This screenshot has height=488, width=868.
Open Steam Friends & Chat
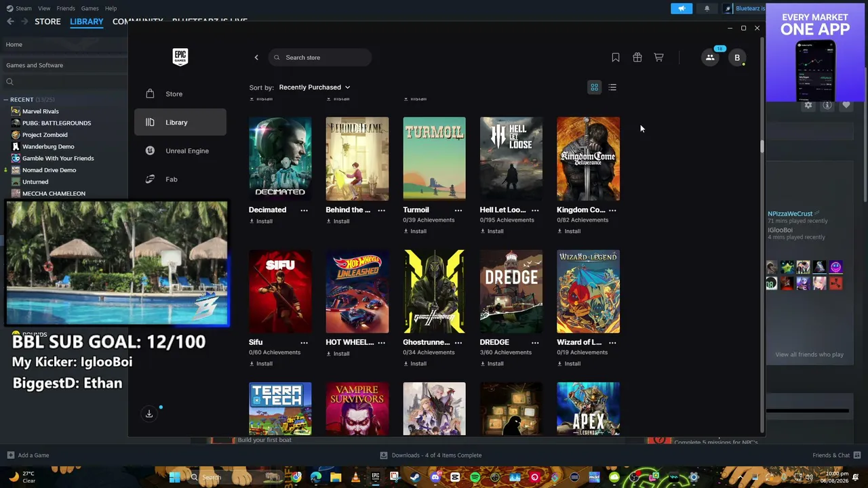837,455
